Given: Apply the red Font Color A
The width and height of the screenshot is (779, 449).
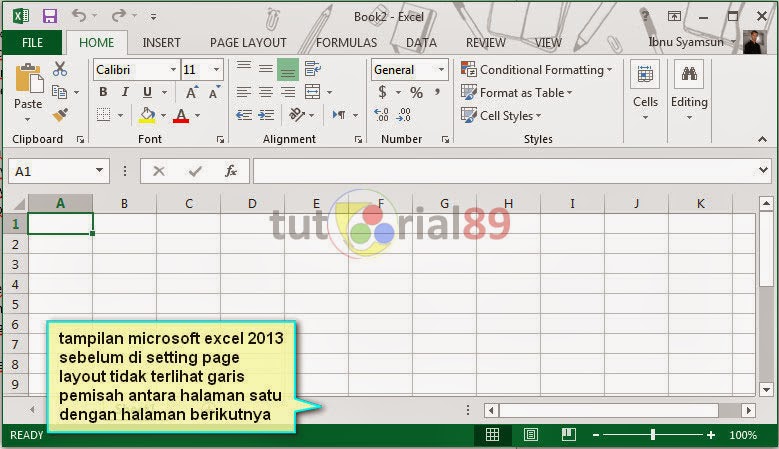Looking at the screenshot, I should point(181,115).
